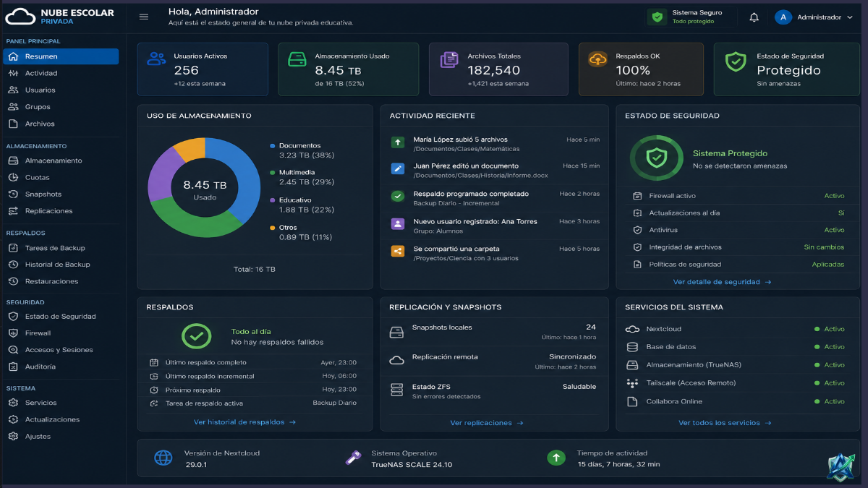This screenshot has height=488, width=868.
Task: Open Ver historial de respaldos link
Action: coord(244,422)
